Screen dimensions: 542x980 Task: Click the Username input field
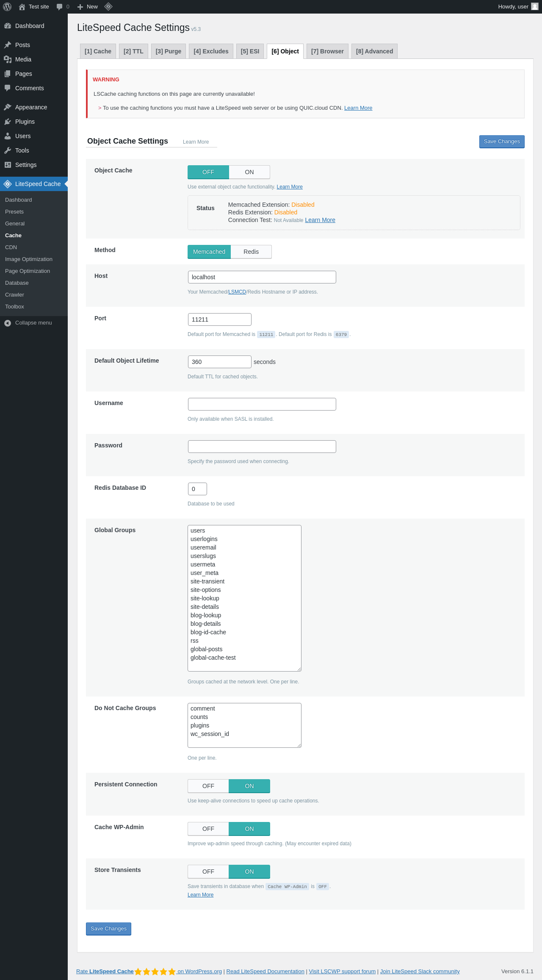[262, 404]
